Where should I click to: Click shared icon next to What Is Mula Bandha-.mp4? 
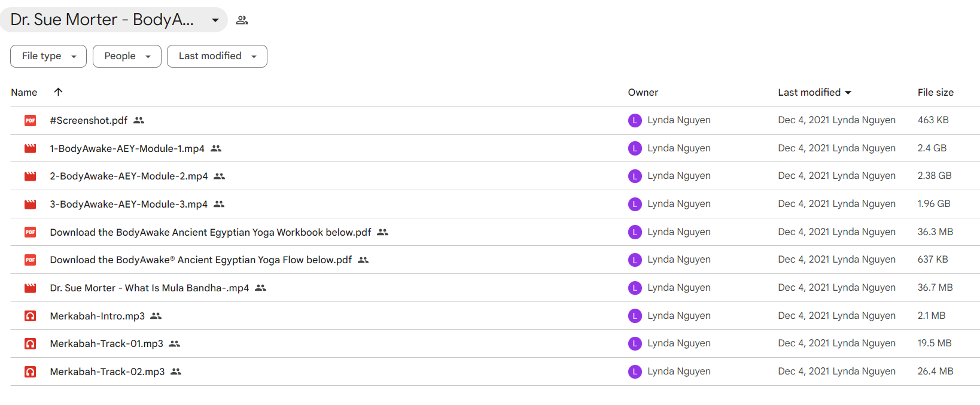click(260, 288)
